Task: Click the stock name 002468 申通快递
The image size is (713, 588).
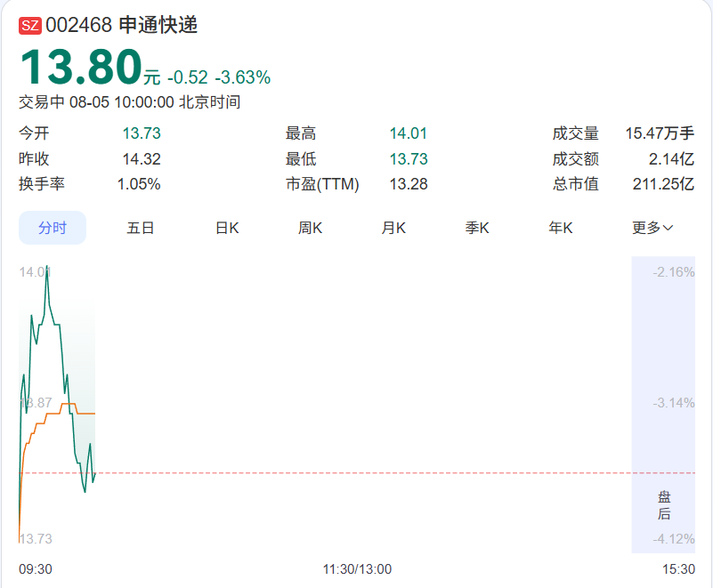Action: point(121,25)
